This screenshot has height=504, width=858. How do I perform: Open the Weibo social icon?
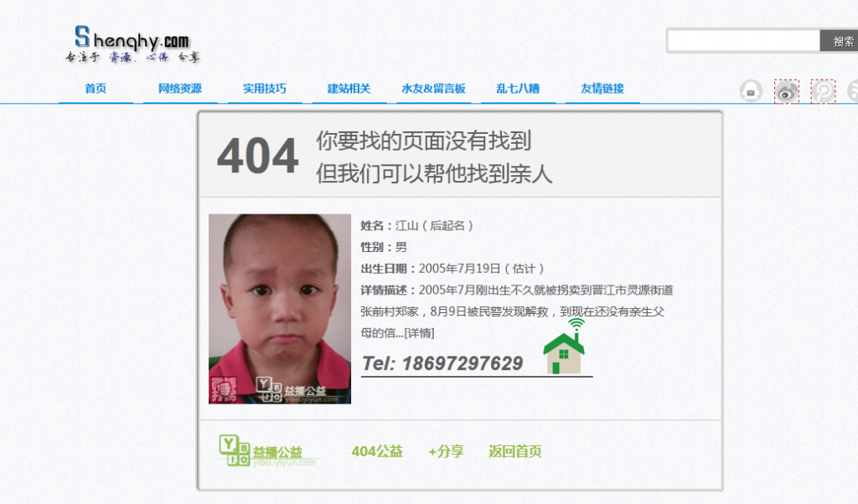pyautogui.click(x=786, y=91)
